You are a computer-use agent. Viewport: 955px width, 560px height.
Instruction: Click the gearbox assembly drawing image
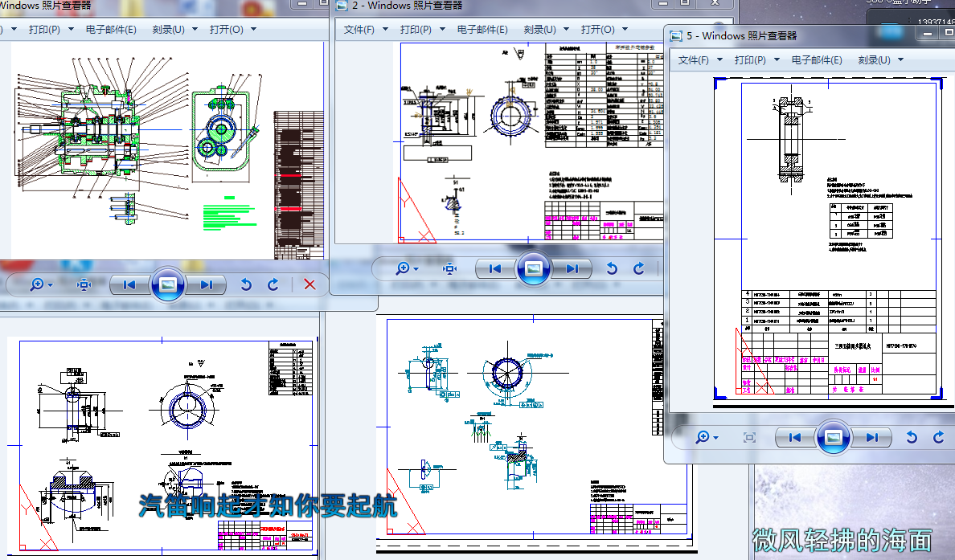click(167, 150)
